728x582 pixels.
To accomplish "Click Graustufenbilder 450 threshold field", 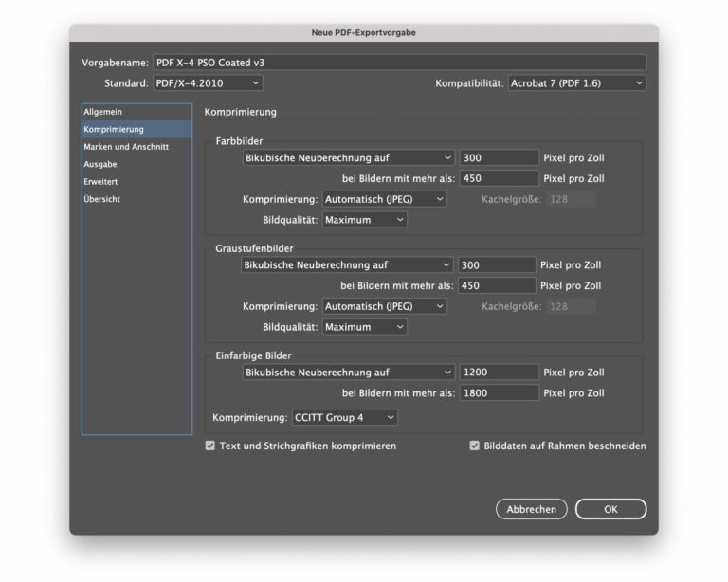I will tap(497, 285).
